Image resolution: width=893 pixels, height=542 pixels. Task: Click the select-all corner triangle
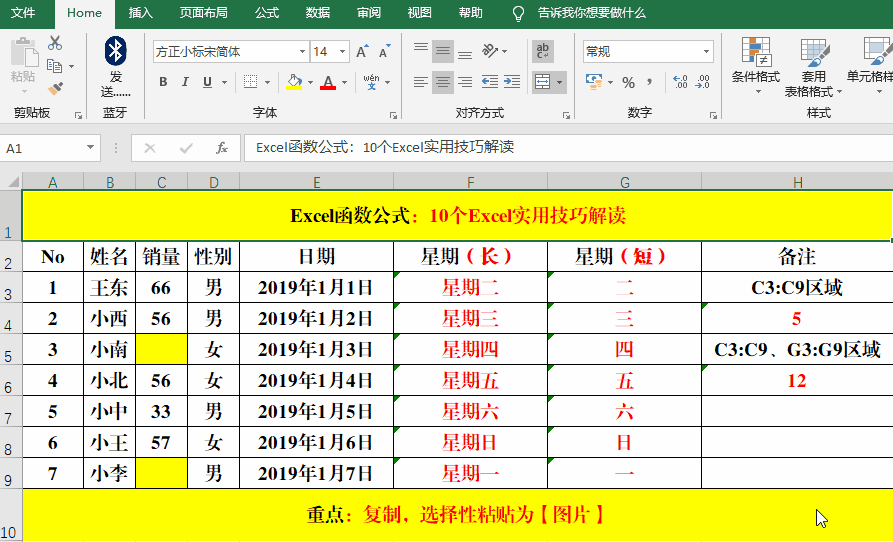12,182
